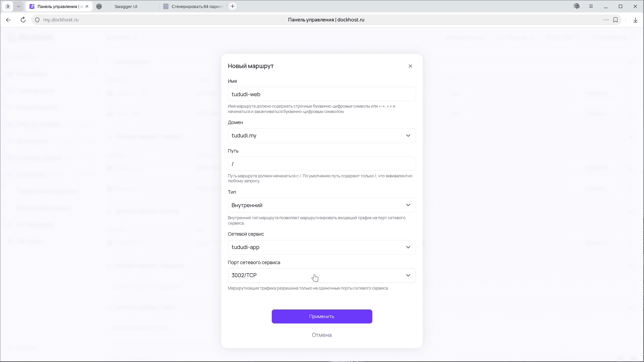Viewport: 644px width, 362px height.
Task: Open browser downloads
Action: point(635,20)
